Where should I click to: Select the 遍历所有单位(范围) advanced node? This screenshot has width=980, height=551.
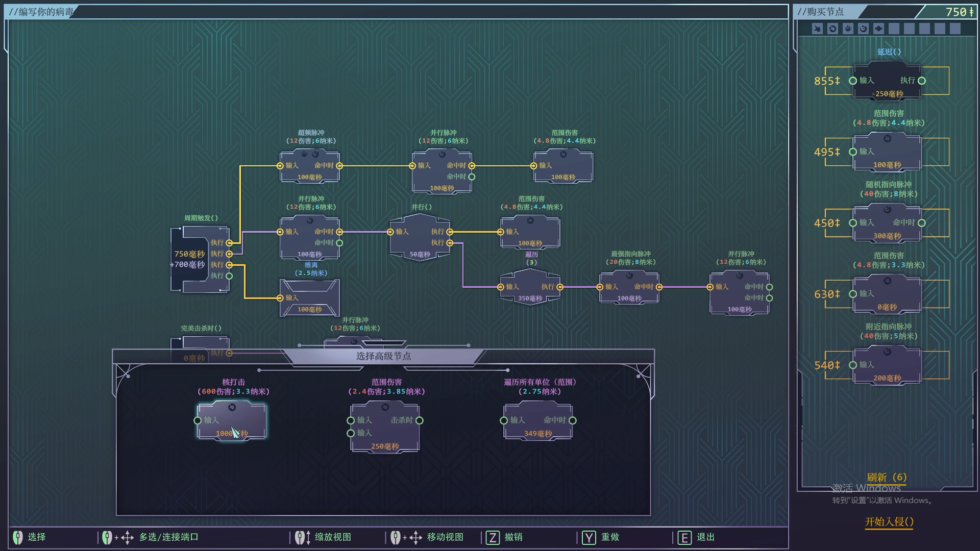click(x=537, y=420)
